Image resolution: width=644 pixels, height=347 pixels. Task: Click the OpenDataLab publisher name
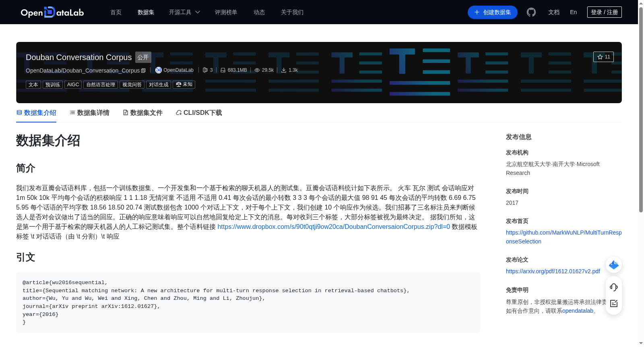coord(178,70)
